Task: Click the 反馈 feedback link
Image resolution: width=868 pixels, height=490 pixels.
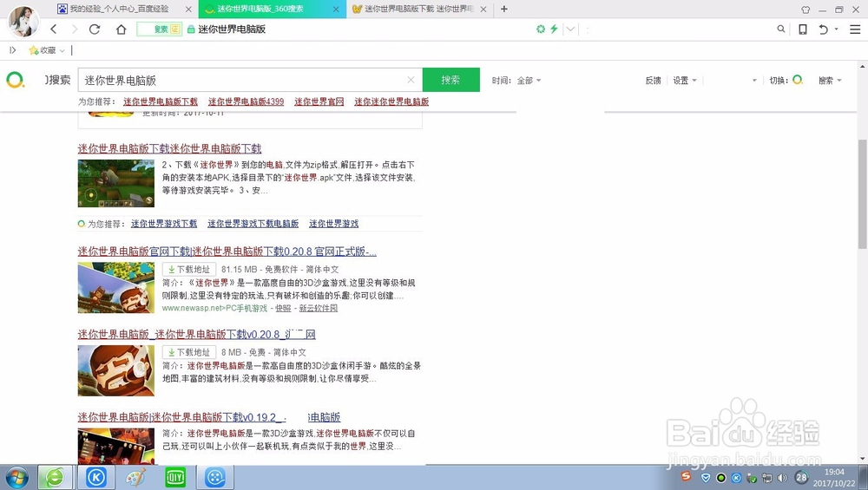Action: pos(654,80)
